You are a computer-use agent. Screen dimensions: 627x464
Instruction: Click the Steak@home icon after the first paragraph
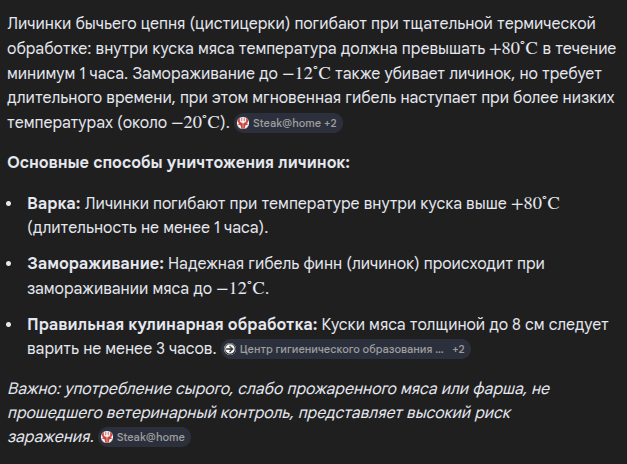point(243,123)
